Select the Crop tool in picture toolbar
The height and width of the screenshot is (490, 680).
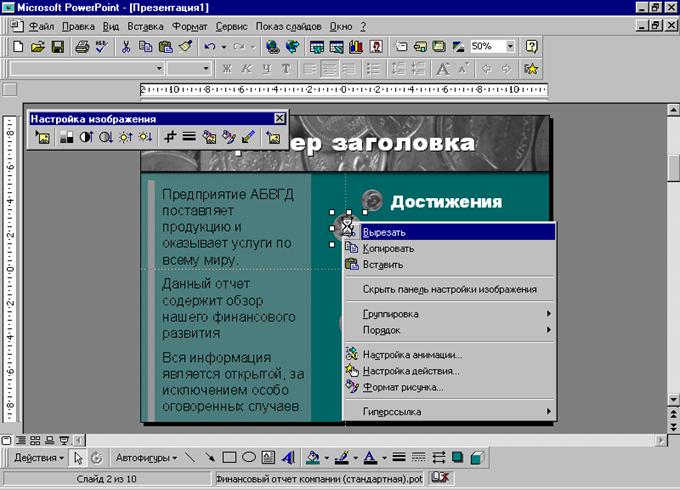[170, 138]
